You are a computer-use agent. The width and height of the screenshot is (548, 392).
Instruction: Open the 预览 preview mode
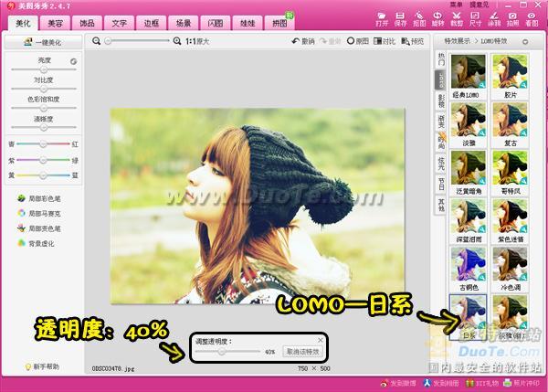tap(413, 41)
